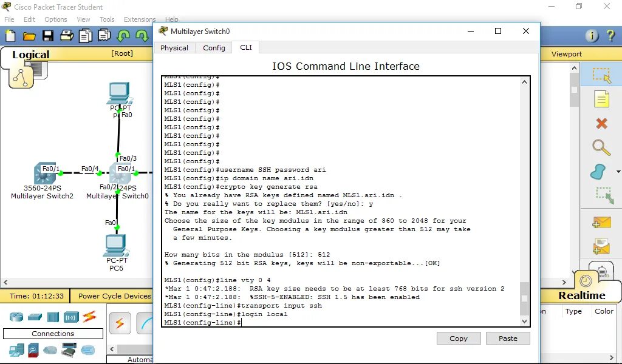The height and width of the screenshot is (364, 622).
Task: Open the Extensions menu
Action: (x=139, y=19)
